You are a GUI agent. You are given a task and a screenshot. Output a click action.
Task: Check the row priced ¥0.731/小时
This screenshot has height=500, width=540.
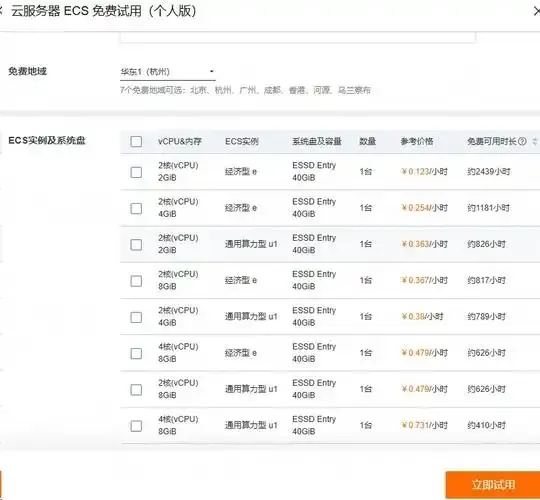coord(136,426)
